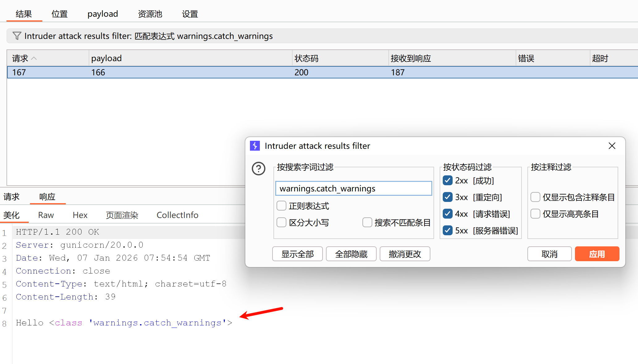Click the 显示全部 button
This screenshot has width=638, height=364.
[x=297, y=254]
